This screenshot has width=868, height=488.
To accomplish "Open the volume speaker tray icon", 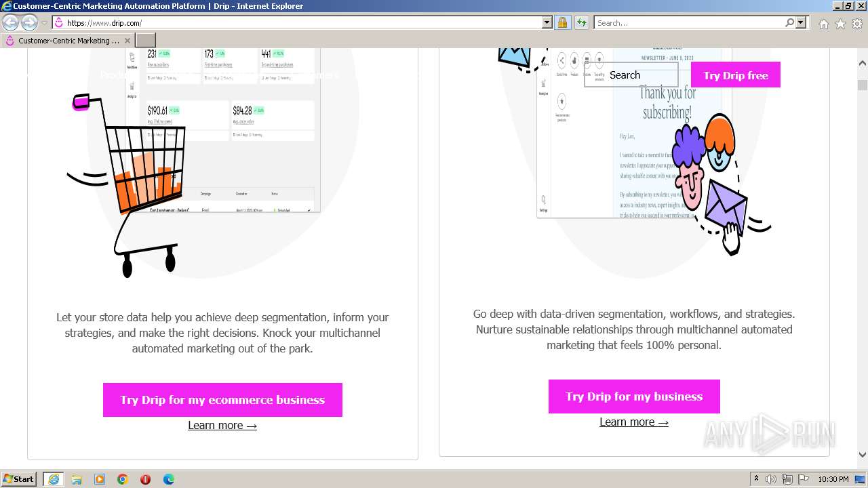I will click(772, 479).
